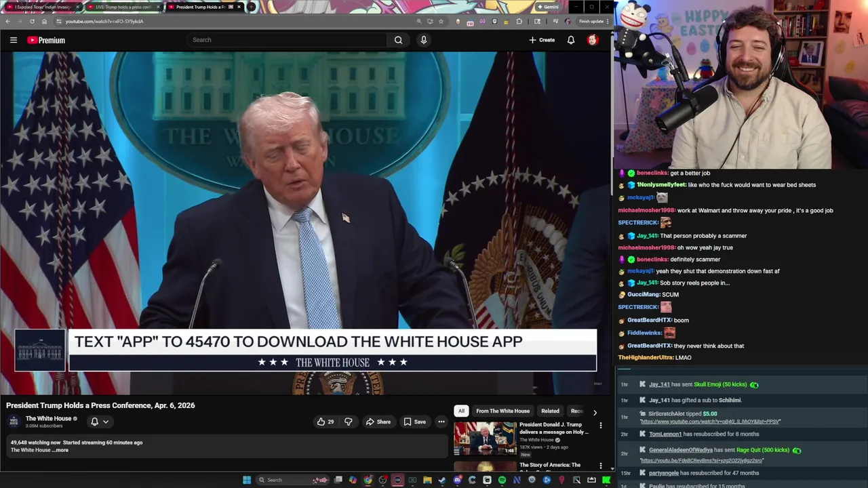Open Chrome from the taskbar

tap(368, 480)
